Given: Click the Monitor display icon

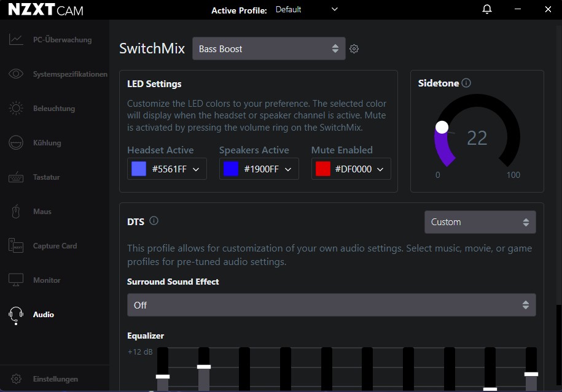Looking at the screenshot, I should click(x=16, y=280).
